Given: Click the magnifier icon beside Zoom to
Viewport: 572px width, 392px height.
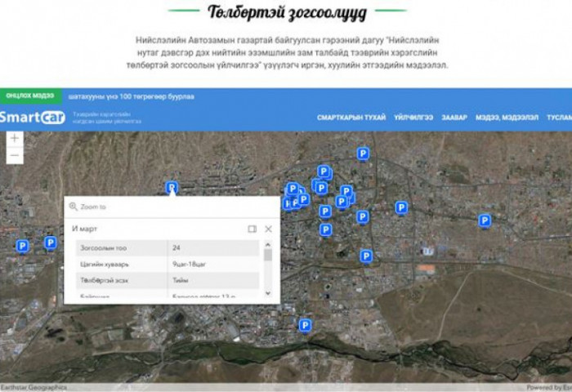Looking at the screenshot, I should point(73,207).
